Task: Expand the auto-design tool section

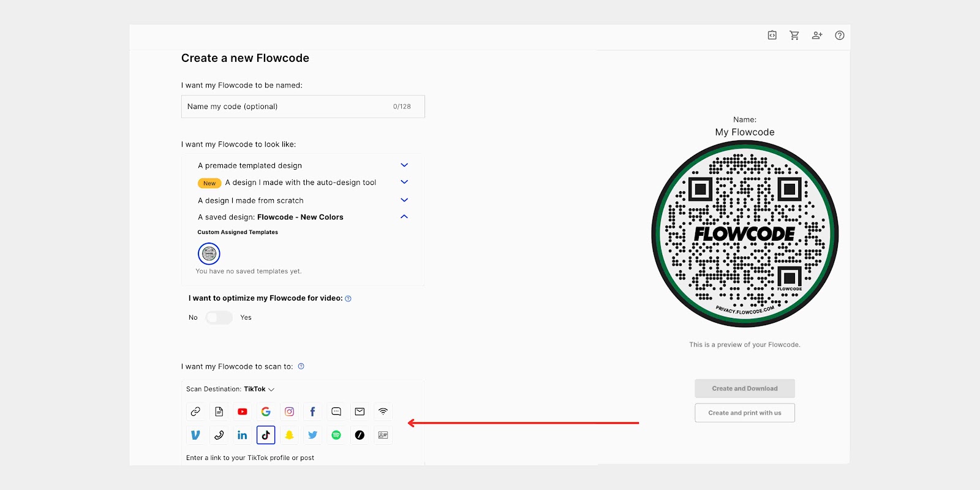Action: click(x=404, y=182)
